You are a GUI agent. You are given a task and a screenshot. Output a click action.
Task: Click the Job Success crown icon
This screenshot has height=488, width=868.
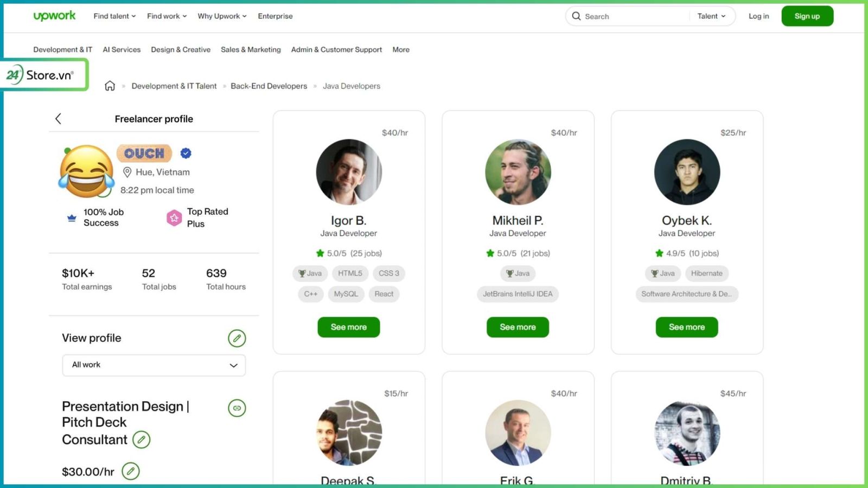(x=72, y=218)
